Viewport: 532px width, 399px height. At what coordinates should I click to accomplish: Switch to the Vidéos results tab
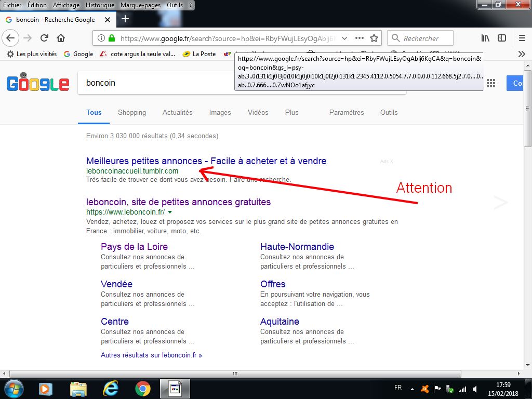[x=258, y=112]
